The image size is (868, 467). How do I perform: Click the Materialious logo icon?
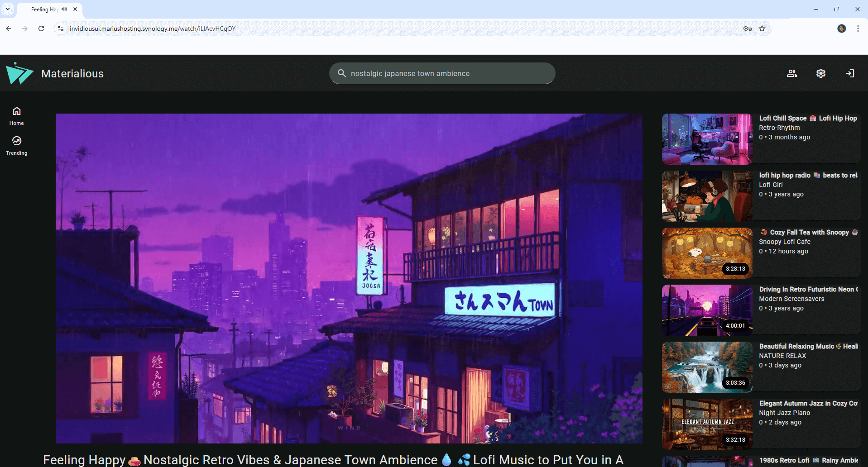pyautogui.click(x=19, y=73)
